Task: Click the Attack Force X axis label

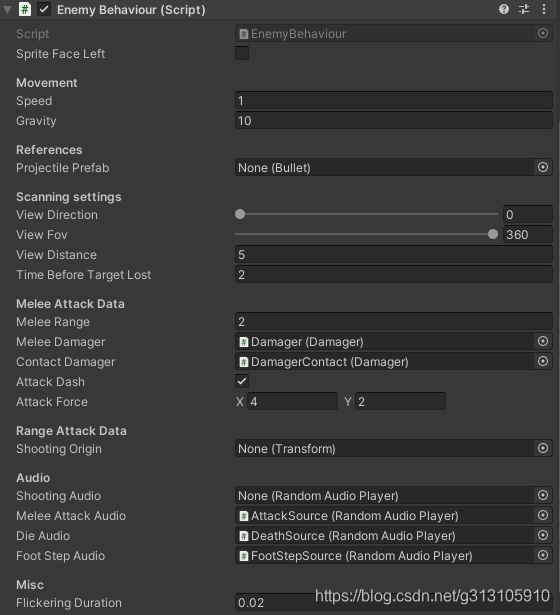Action: 240,402
